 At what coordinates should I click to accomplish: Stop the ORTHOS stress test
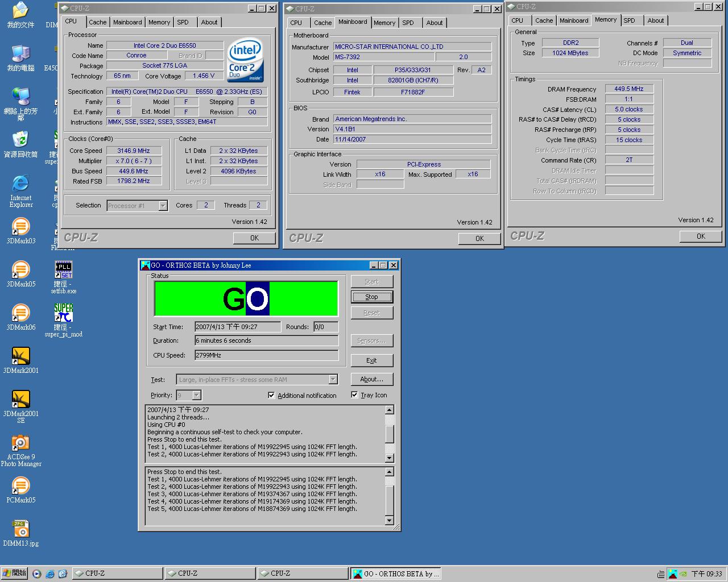tap(371, 297)
